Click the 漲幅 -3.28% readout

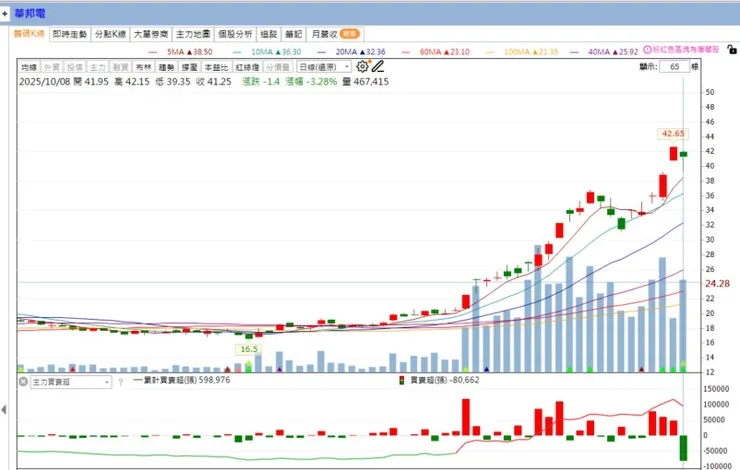(311, 82)
